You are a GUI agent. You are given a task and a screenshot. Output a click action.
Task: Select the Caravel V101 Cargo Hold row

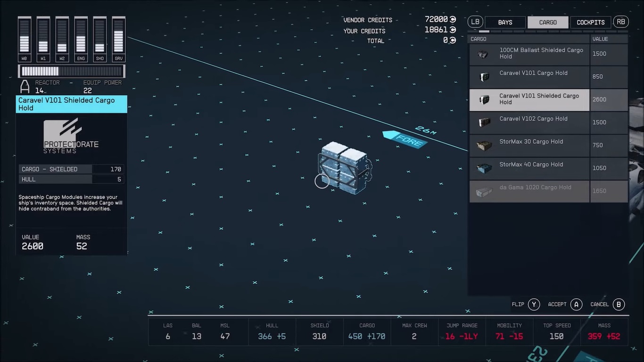pyautogui.click(x=548, y=77)
